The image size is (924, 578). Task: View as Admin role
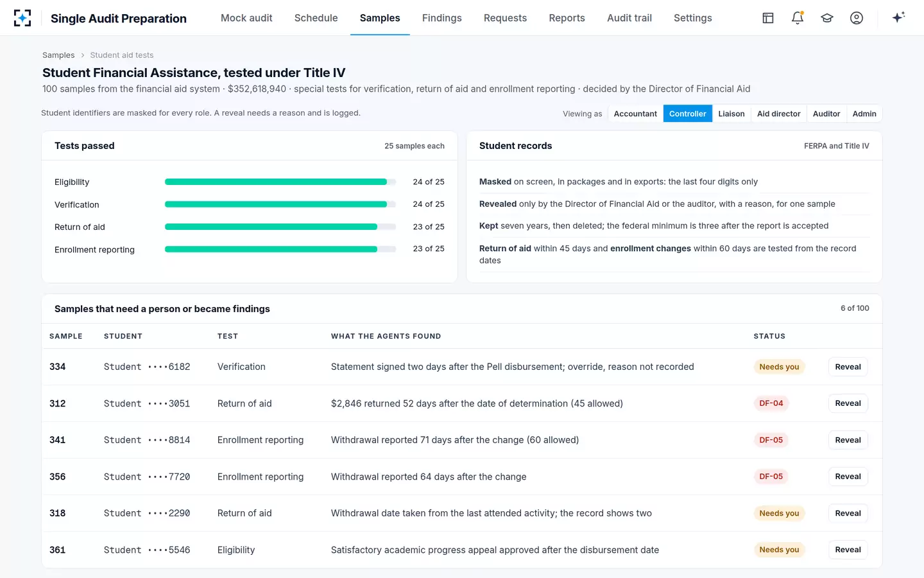[864, 114]
